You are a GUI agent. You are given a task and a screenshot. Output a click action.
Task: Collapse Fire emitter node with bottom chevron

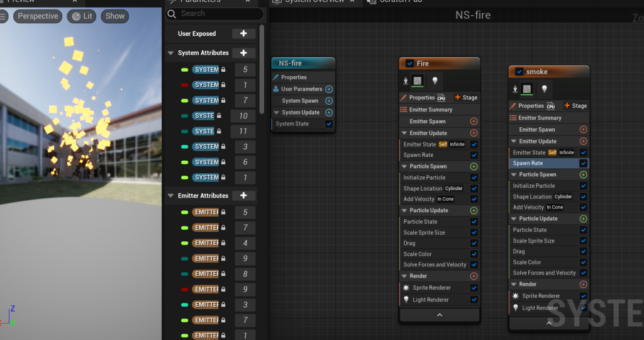(x=440, y=315)
